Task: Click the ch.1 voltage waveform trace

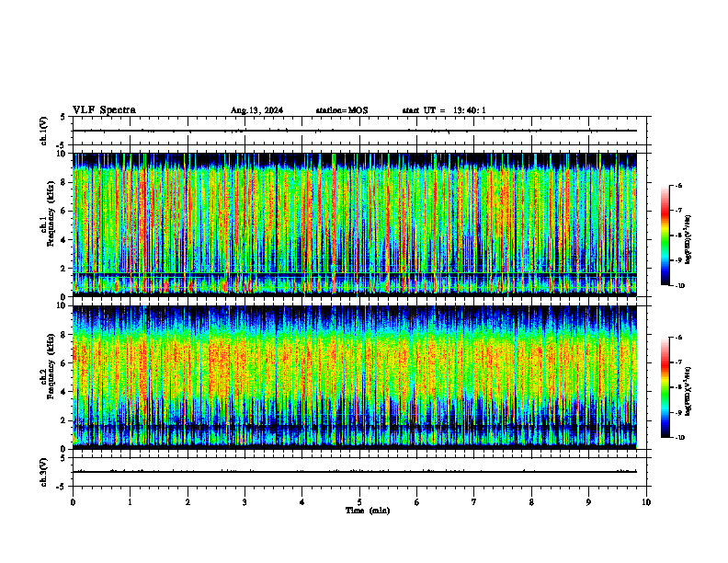Action: point(355,131)
